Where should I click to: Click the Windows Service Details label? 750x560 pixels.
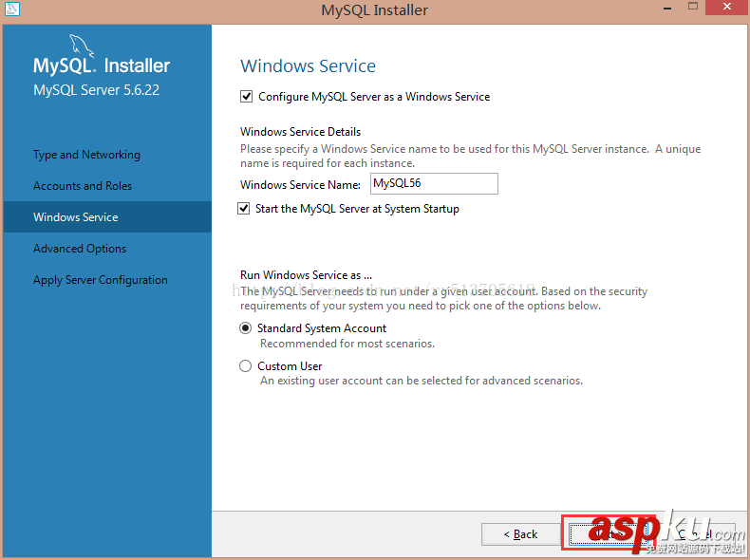click(300, 132)
